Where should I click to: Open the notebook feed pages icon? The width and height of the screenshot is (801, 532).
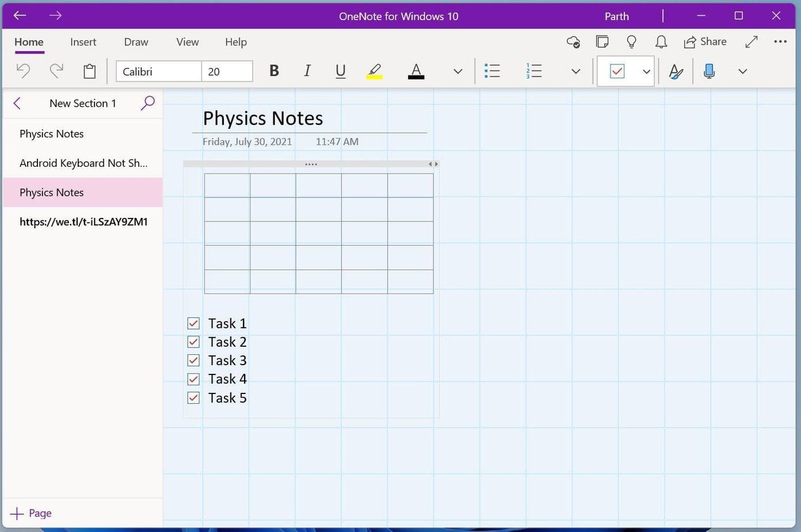coord(602,41)
